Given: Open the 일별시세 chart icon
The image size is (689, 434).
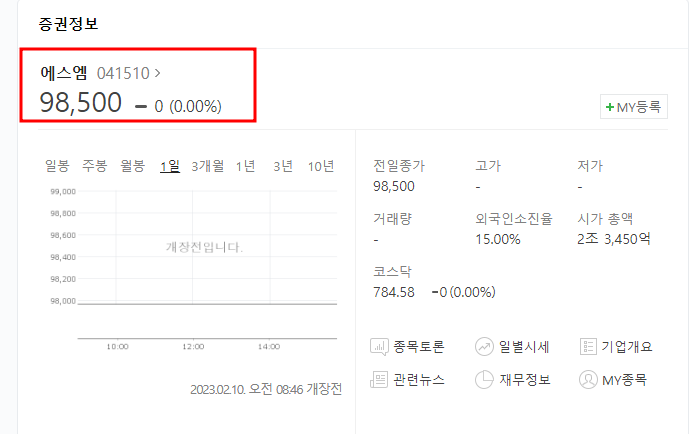Looking at the screenshot, I should coord(484,347).
